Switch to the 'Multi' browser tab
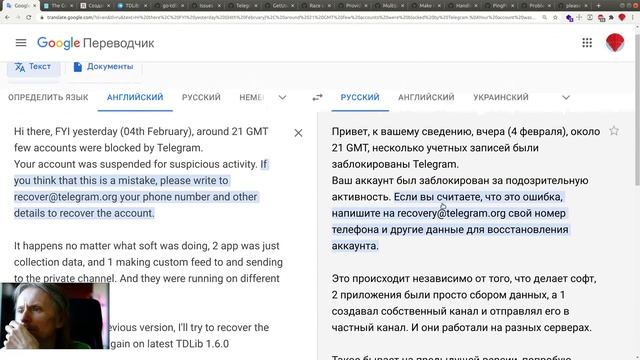Viewport: 640px width, 360px height. [x=388, y=6]
